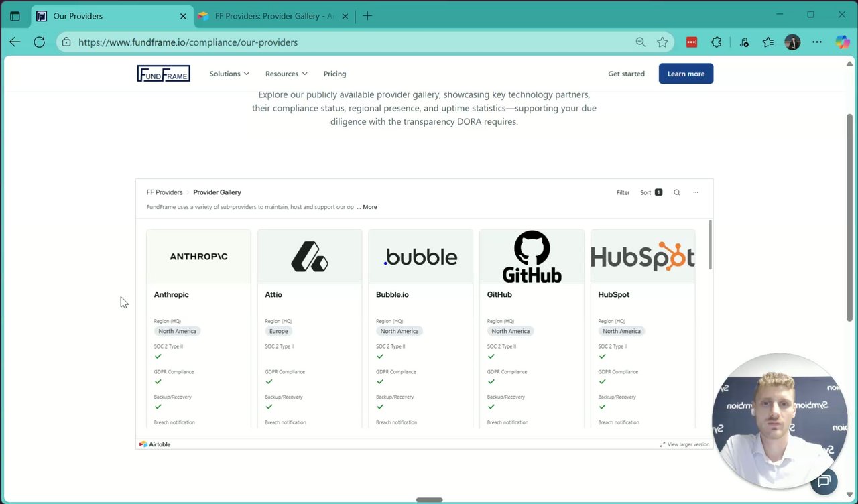
Task: Open browser Settings and more ellipsis
Action: 816,42
